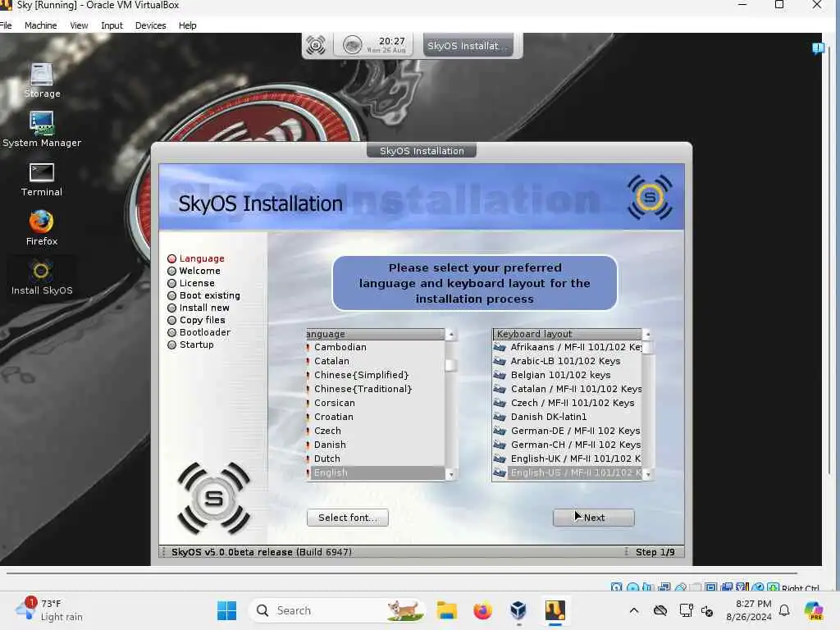Screen dimensions: 840x630
Task: Open the View menu
Action: (x=79, y=25)
